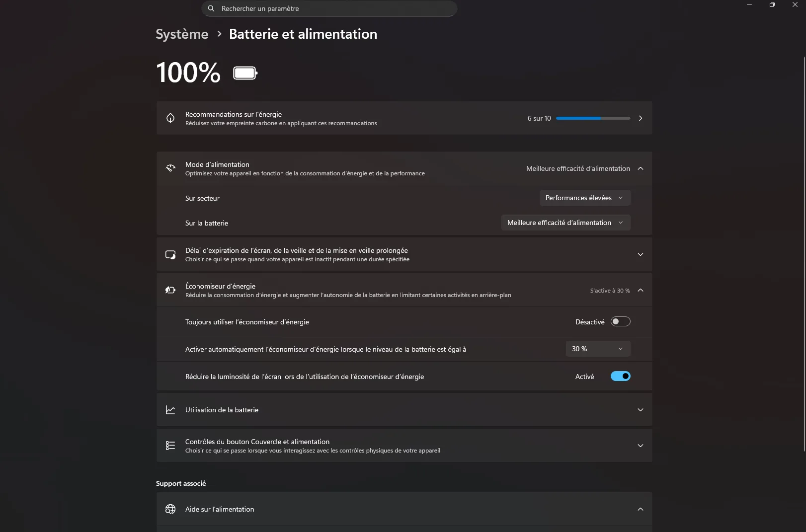Open the Sur la batterie mode dropdown

pyautogui.click(x=565, y=223)
